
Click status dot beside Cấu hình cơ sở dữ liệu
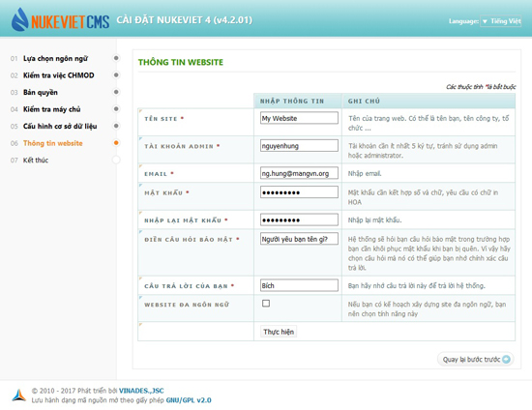tap(116, 126)
